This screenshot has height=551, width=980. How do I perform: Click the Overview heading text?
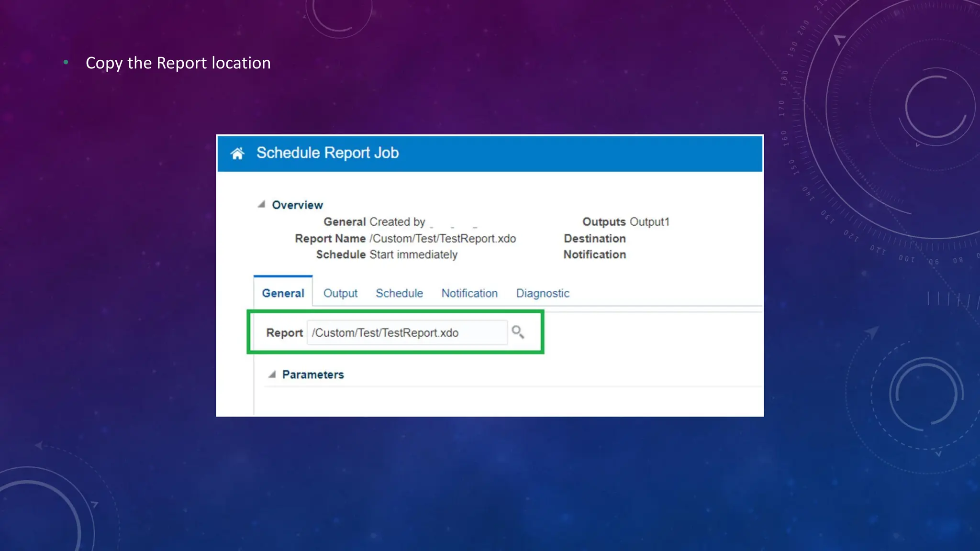click(297, 205)
